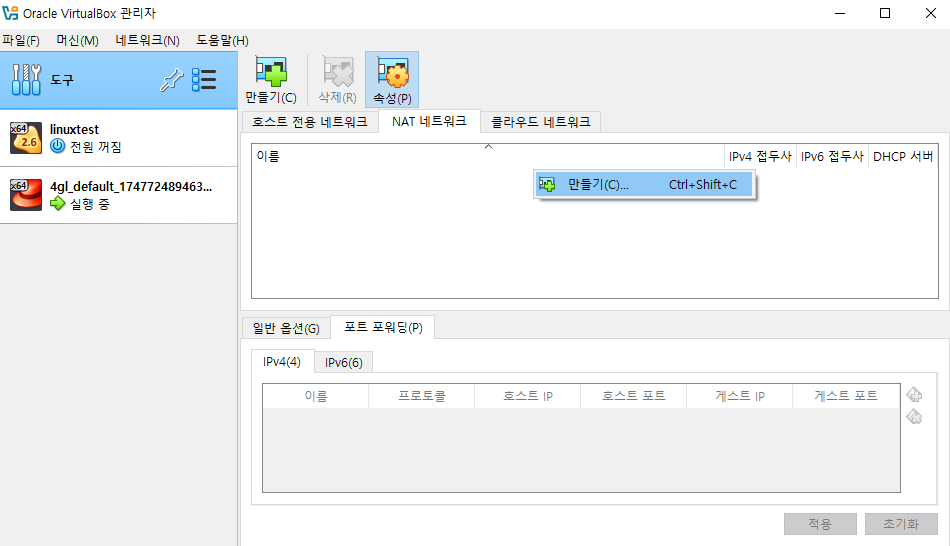Click the add port forwarding rule icon
The image size is (950, 546).
[x=914, y=395]
